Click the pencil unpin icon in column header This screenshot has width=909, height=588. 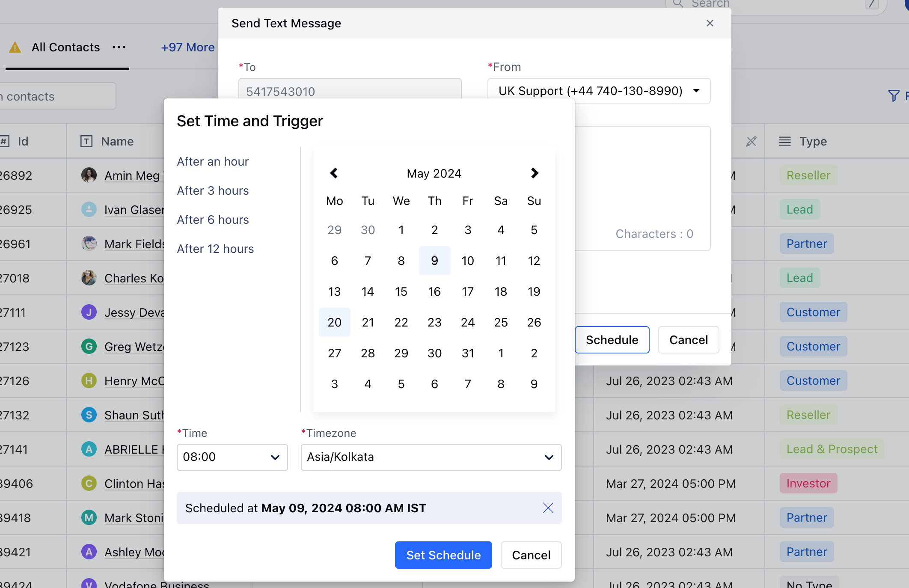752,141
